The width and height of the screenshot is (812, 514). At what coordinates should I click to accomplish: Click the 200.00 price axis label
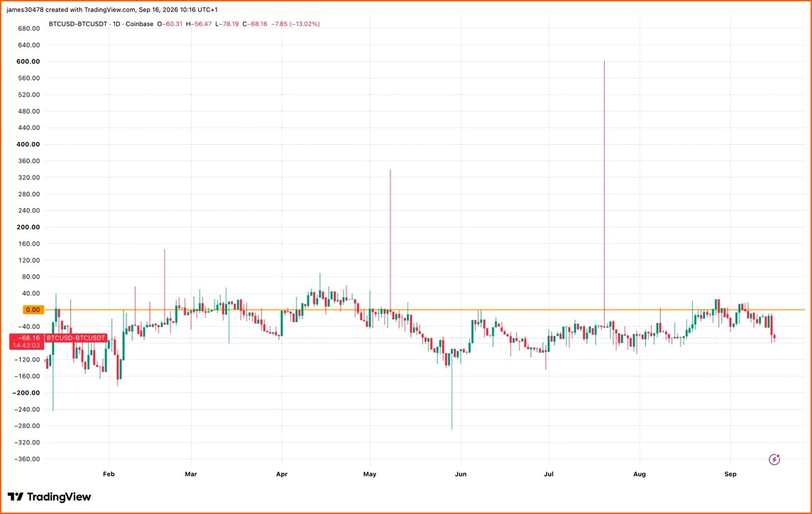coord(28,227)
